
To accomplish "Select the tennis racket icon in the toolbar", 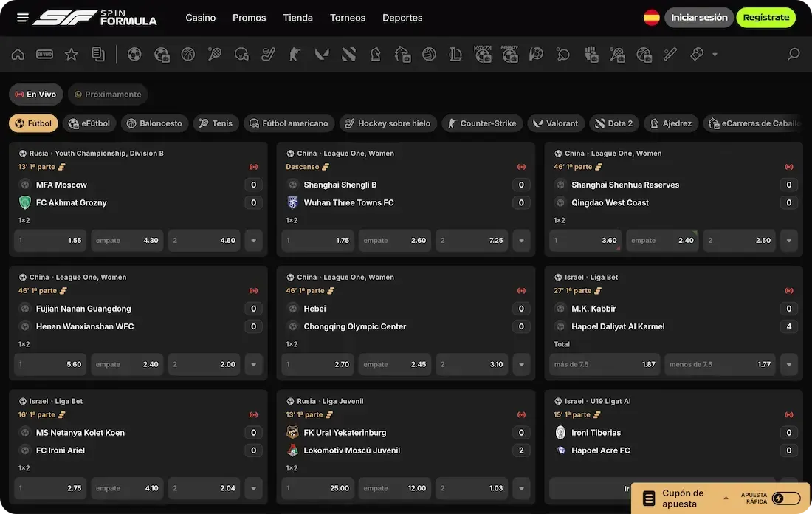I will click(214, 54).
